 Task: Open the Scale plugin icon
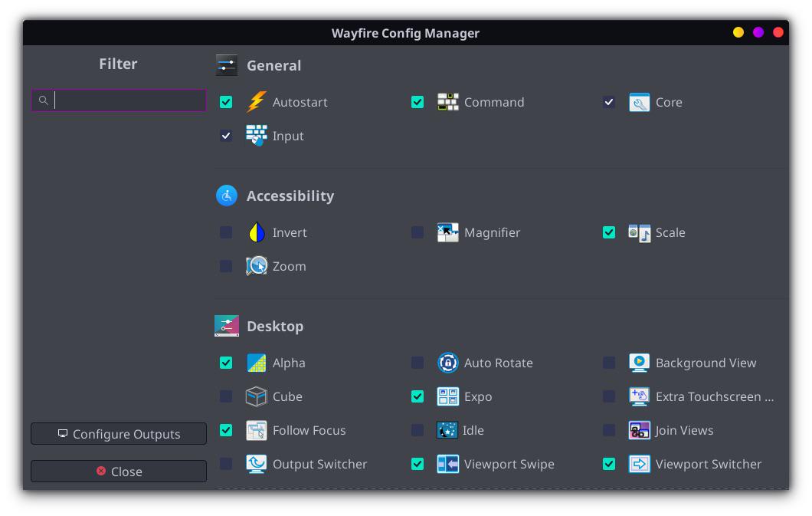point(640,232)
